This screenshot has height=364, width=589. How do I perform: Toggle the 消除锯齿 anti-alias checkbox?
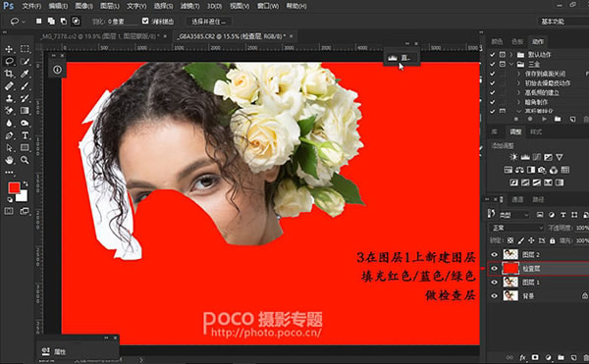(x=145, y=21)
